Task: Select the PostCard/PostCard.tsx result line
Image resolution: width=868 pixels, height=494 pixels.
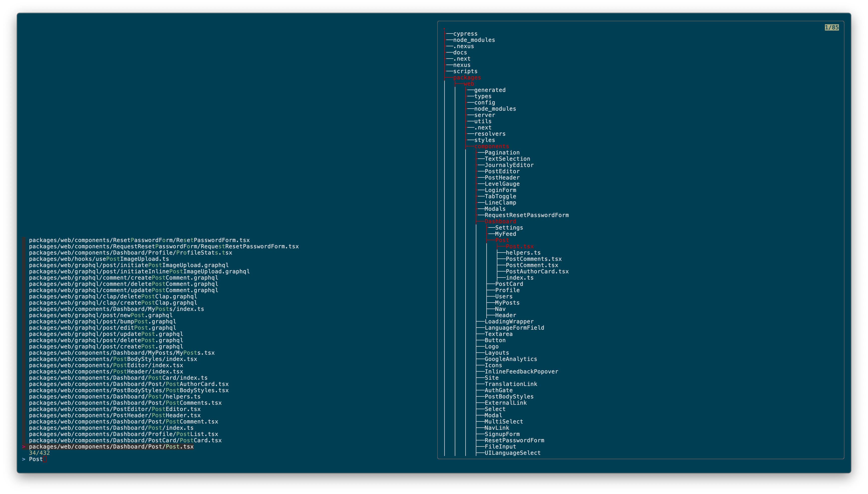Action: click(x=125, y=440)
